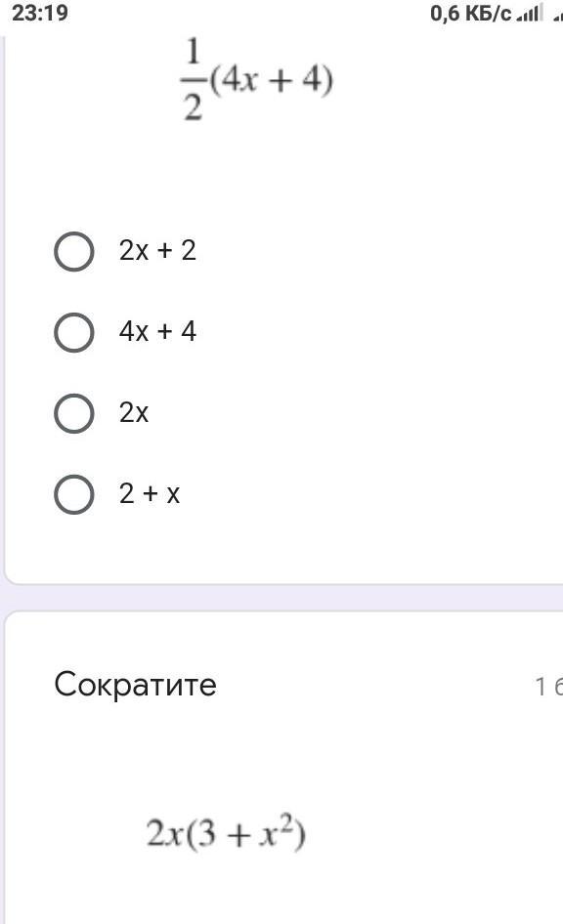Choose the 2x radio option

[73, 413]
